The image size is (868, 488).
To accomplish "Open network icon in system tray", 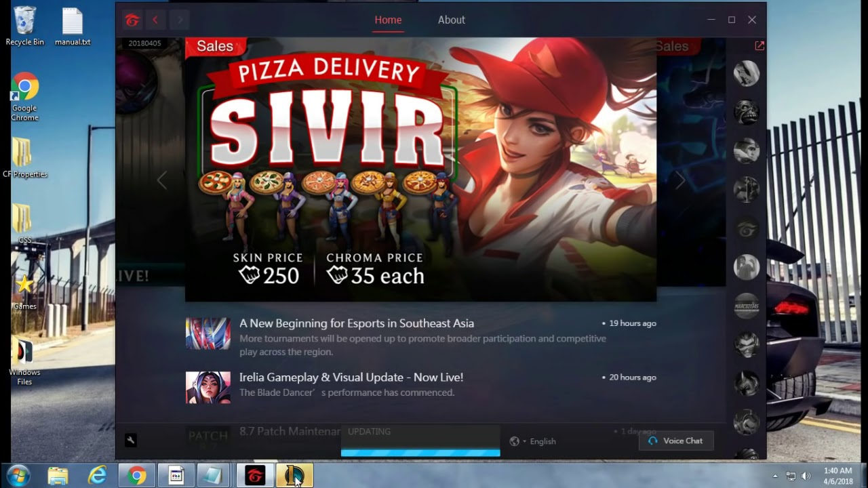I will click(x=791, y=476).
